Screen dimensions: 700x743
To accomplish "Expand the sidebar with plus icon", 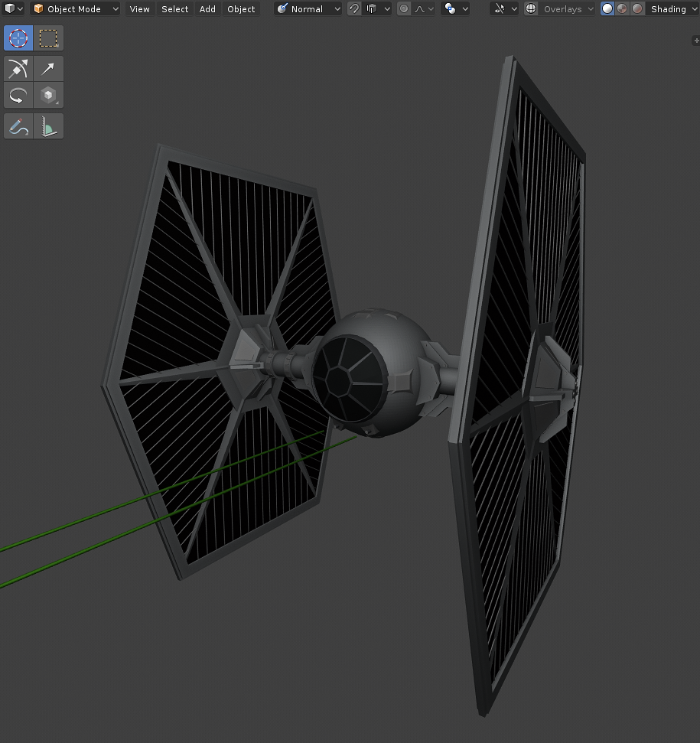I will pyautogui.click(x=695, y=41).
